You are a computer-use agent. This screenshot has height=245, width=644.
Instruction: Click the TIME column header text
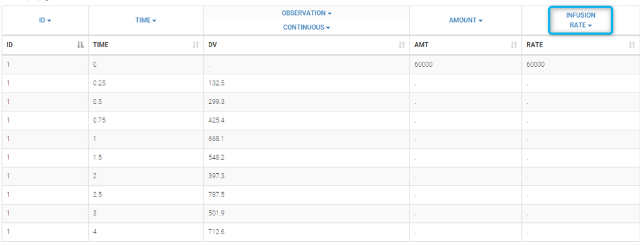click(101, 45)
